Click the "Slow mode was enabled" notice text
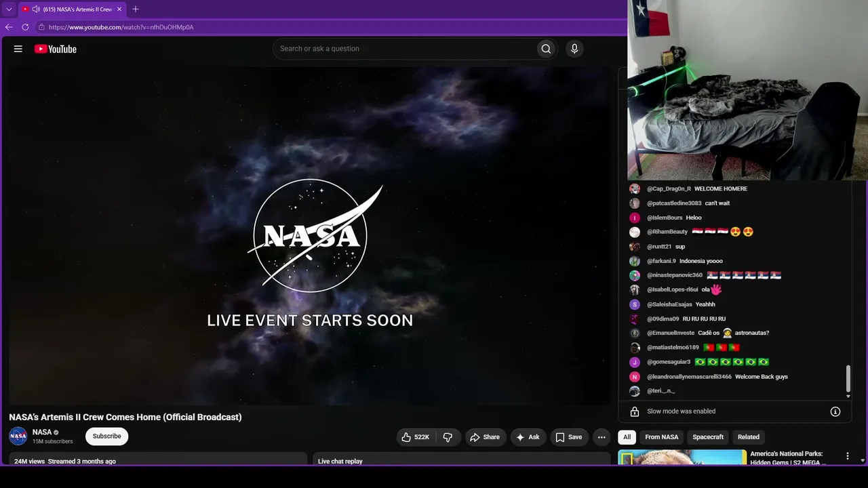Image resolution: width=868 pixels, height=488 pixels. tap(681, 411)
